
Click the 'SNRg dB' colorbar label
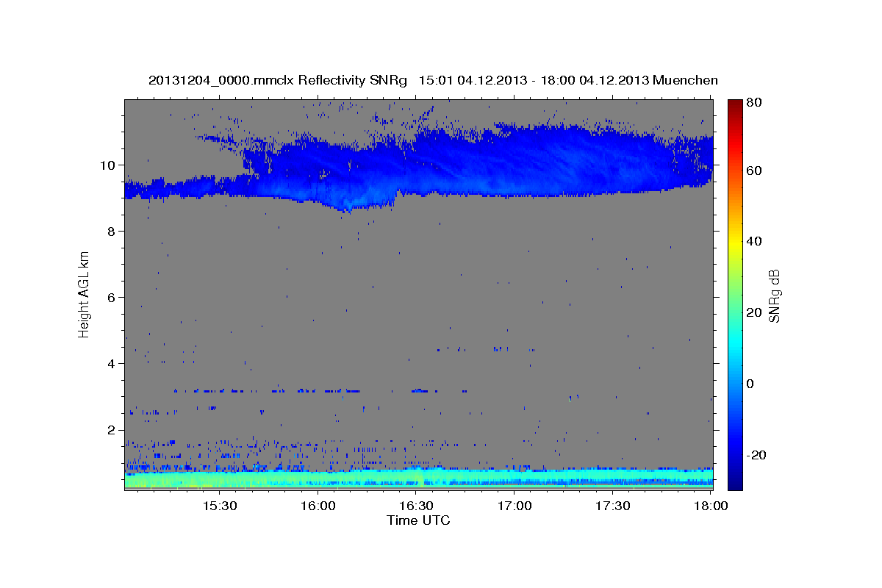click(x=774, y=295)
